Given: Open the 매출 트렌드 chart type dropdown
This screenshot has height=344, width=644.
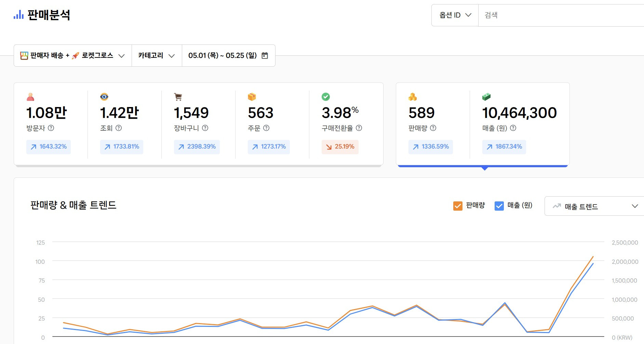Looking at the screenshot, I should (x=595, y=206).
